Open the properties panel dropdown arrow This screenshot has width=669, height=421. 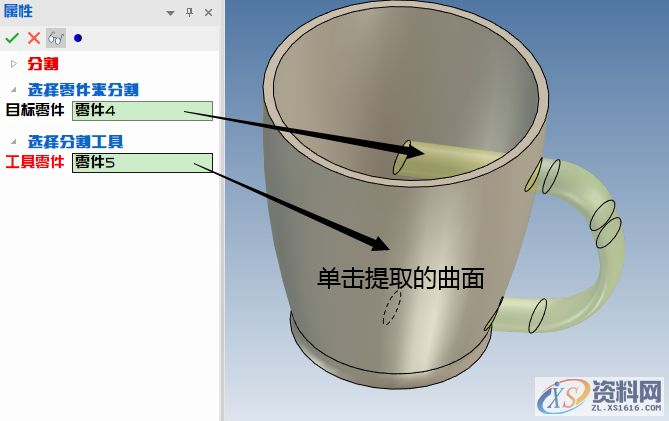coord(170,13)
